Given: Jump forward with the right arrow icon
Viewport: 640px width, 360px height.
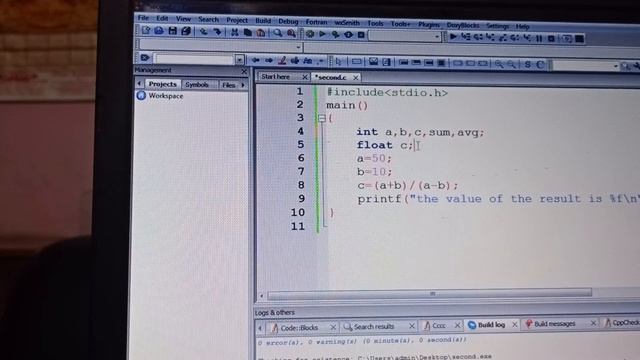Looking at the screenshot, I should click(x=269, y=60).
